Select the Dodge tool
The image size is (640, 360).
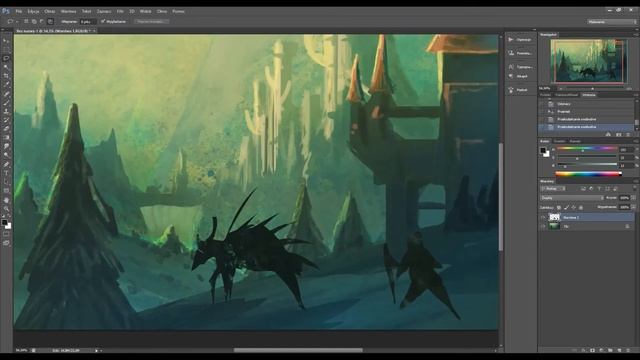pyautogui.click(x=6, y=155)
